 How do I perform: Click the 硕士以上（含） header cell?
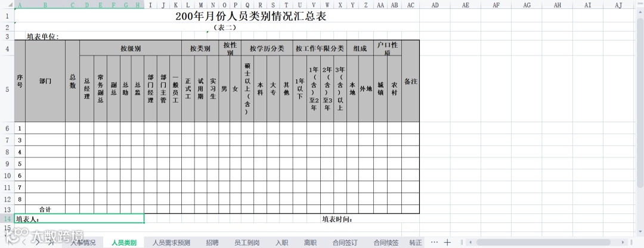tap(247, 89)
